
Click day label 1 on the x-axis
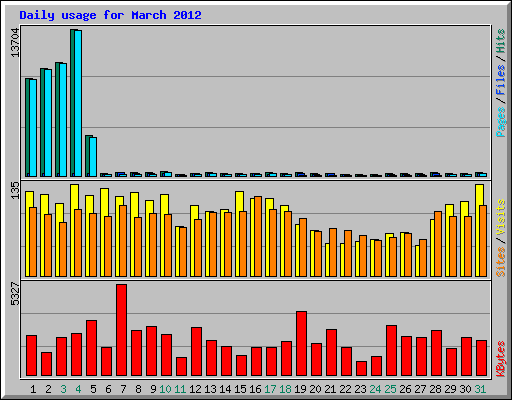click(33, 389)
